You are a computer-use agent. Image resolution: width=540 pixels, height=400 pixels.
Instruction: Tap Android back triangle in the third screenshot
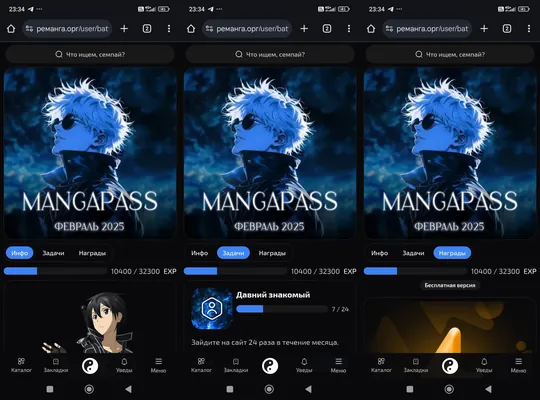click(x=488, y=389)
